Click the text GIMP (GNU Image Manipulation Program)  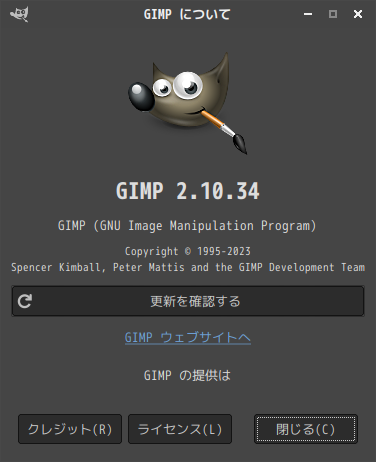[187, 226]
